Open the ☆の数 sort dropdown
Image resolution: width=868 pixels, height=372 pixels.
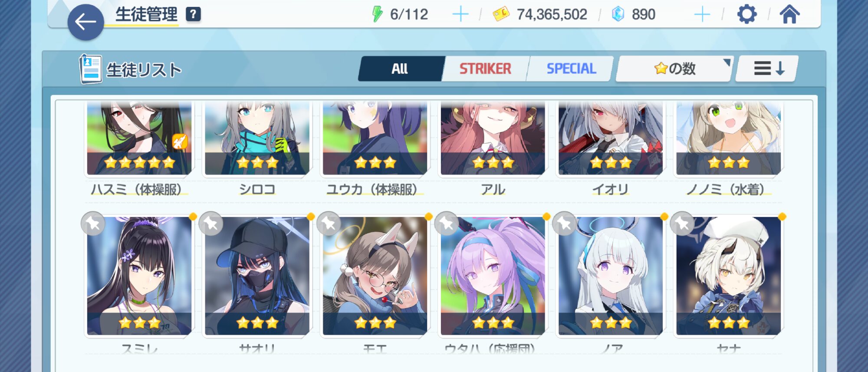[x=674, y=69]
